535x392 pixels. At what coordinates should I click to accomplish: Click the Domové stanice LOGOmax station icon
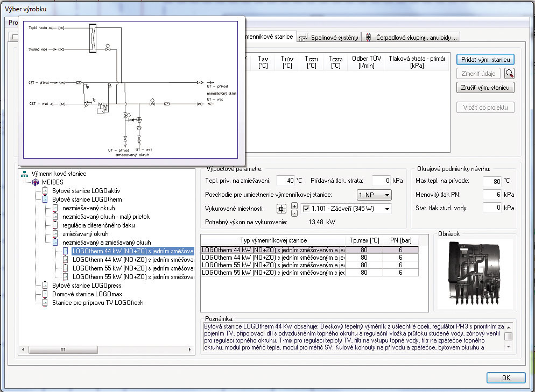46,294
